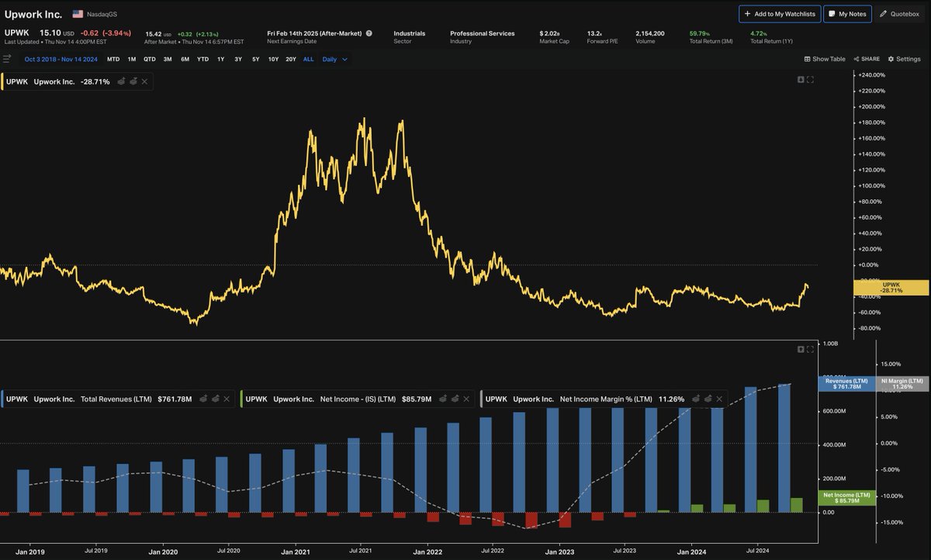The width and height of the screenshot is (931, 560).
Task: Select the 10Y time range
Action: click(273, 59)
